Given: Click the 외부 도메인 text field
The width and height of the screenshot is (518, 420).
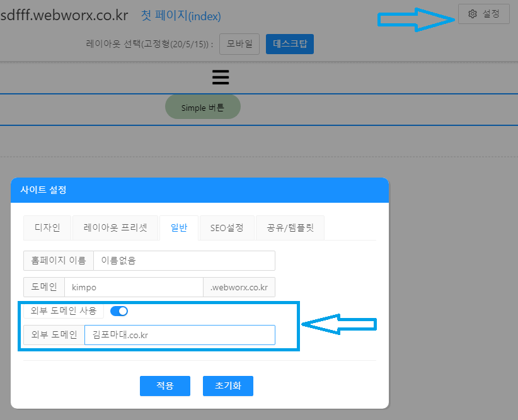Looking at the screenshot, I should [180, 335].
